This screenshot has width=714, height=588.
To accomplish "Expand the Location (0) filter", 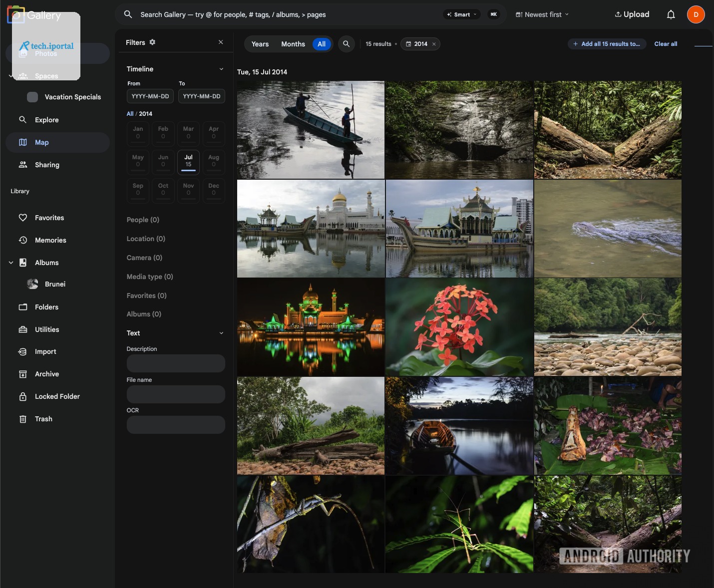I will coord(146,239).
